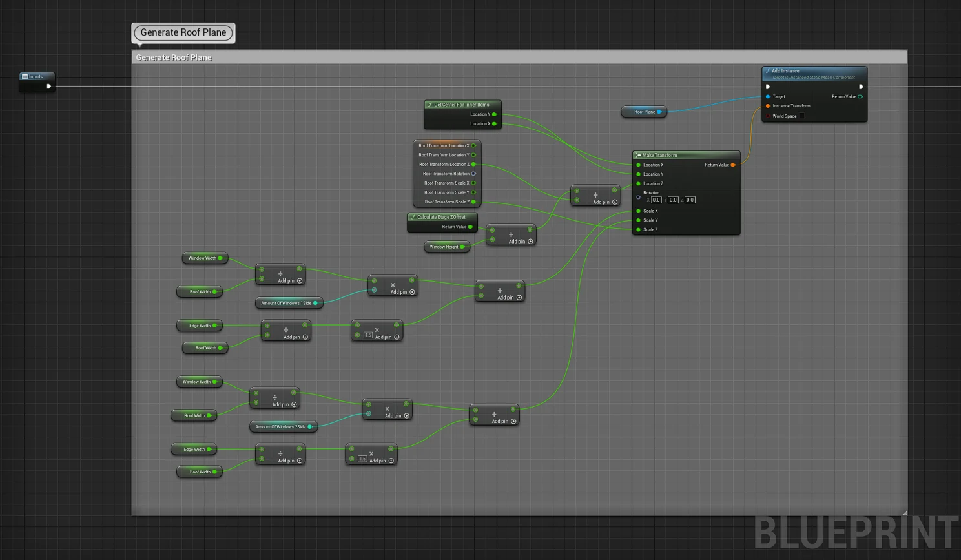Click the Rotation Y value field

[673, 200]
